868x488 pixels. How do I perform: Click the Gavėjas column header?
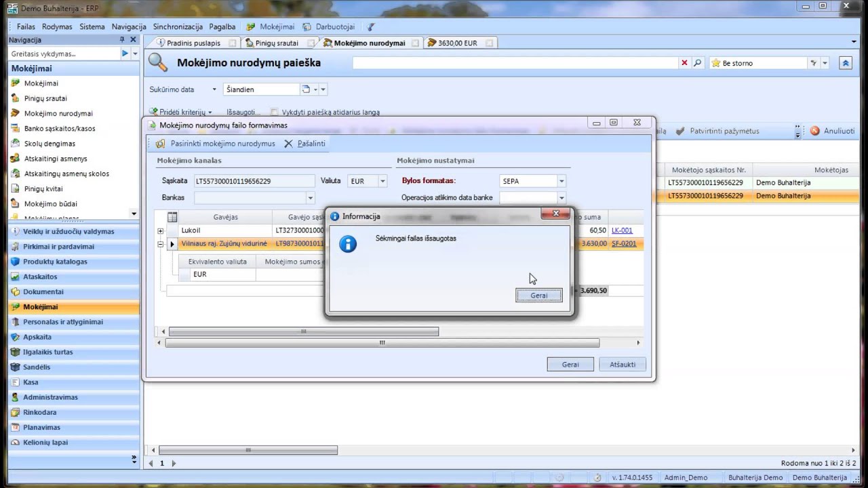[x=225, y=218]
